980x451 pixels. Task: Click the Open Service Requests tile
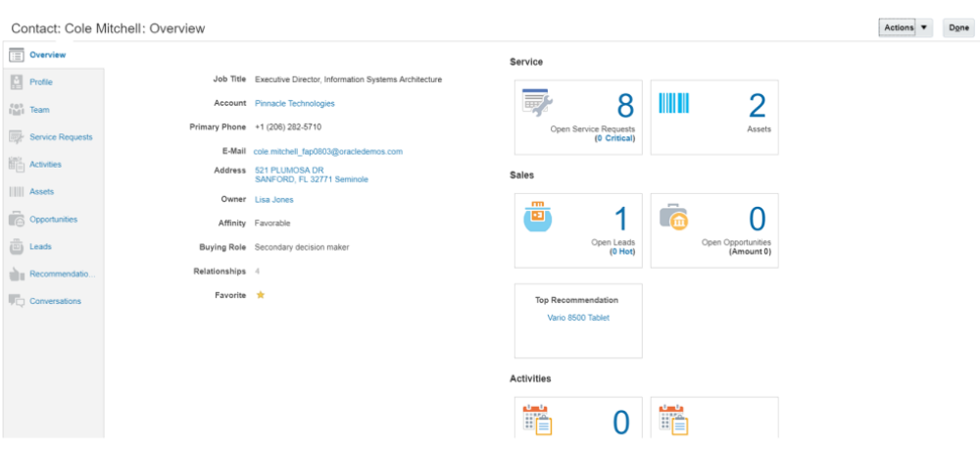578,118
